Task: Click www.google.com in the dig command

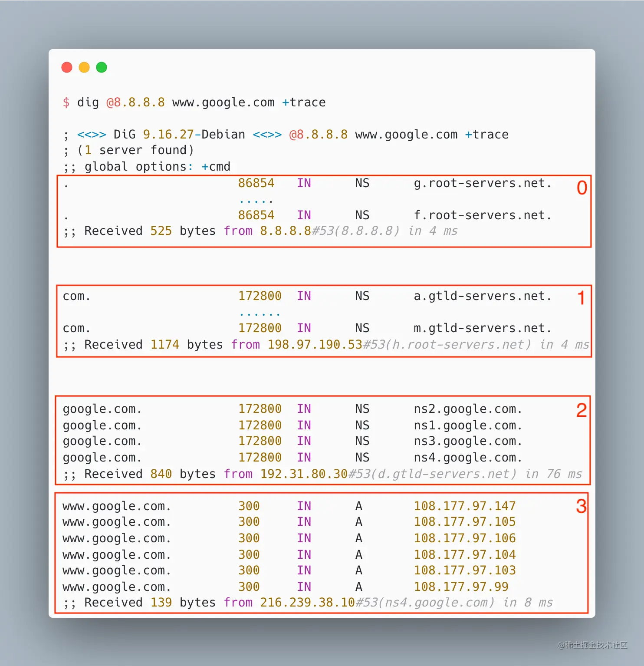Action: coord(223,102)
